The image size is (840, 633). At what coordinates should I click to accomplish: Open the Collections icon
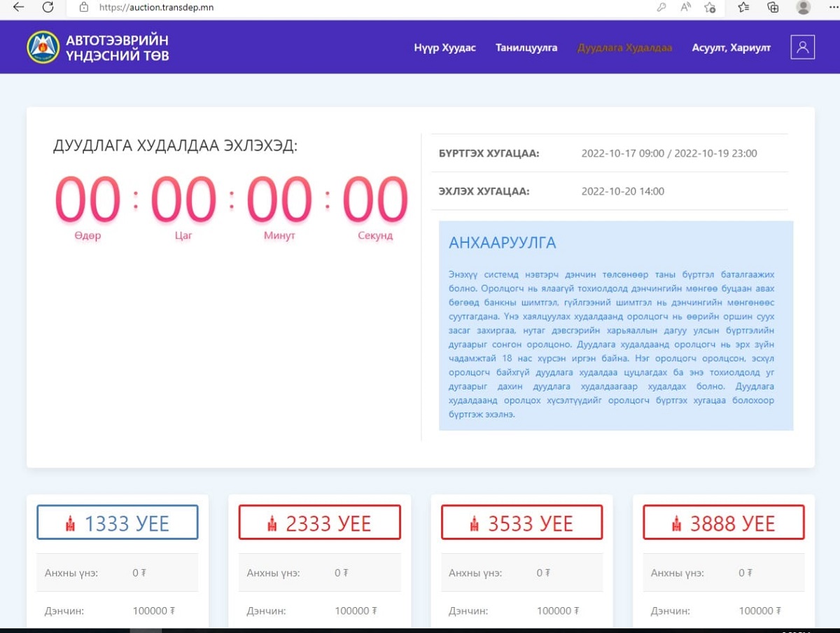click(x=773, y=8)
